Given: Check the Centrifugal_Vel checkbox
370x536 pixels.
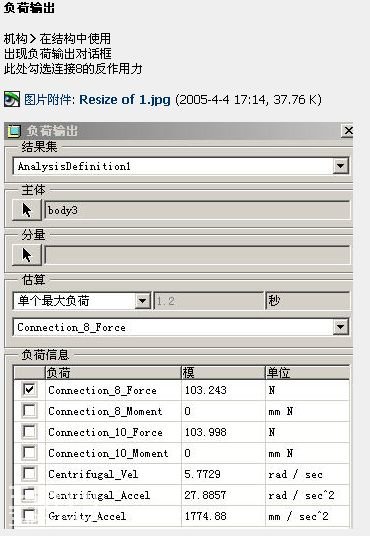Looking at the screenshot, I should (29, 474).
